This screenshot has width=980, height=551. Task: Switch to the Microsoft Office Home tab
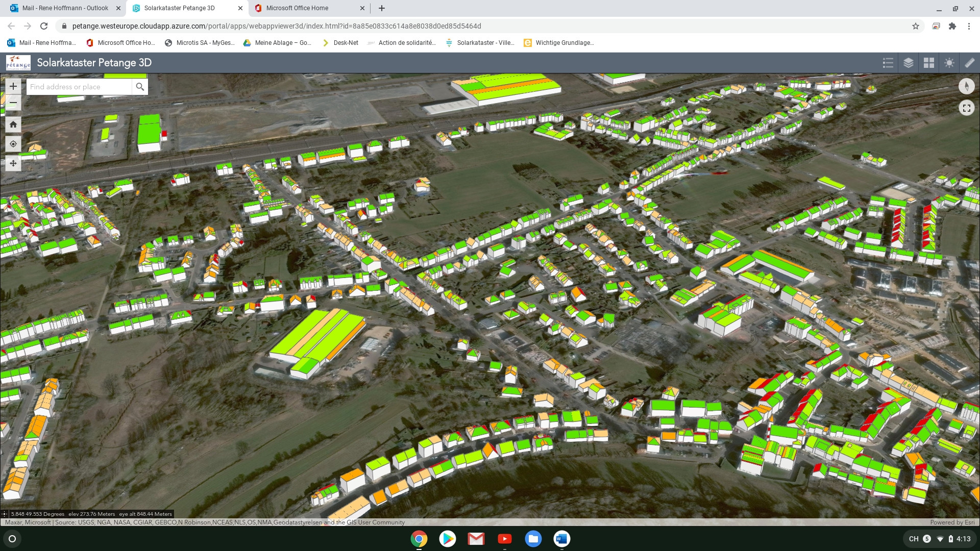pyautogui.click(x=297, y=8)
